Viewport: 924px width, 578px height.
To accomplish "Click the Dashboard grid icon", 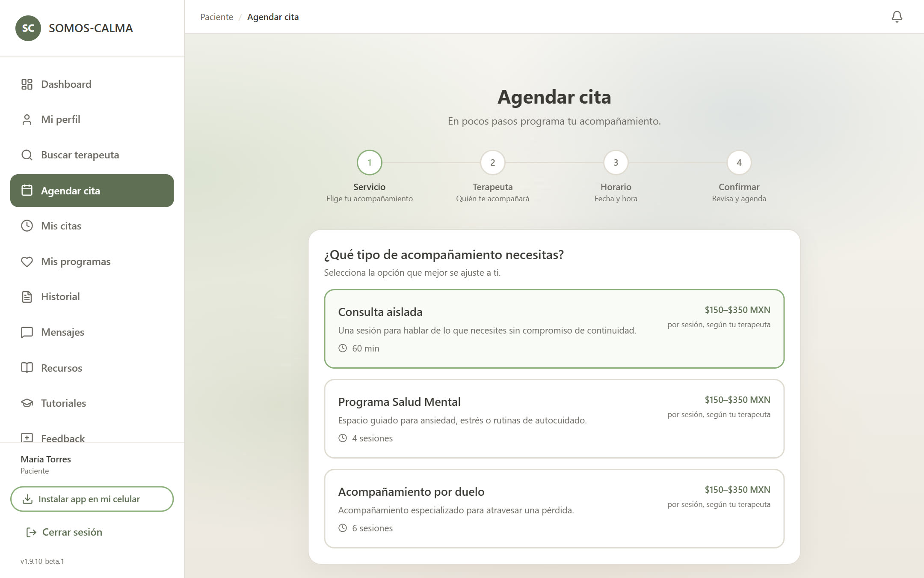I will tap(27, 84).
